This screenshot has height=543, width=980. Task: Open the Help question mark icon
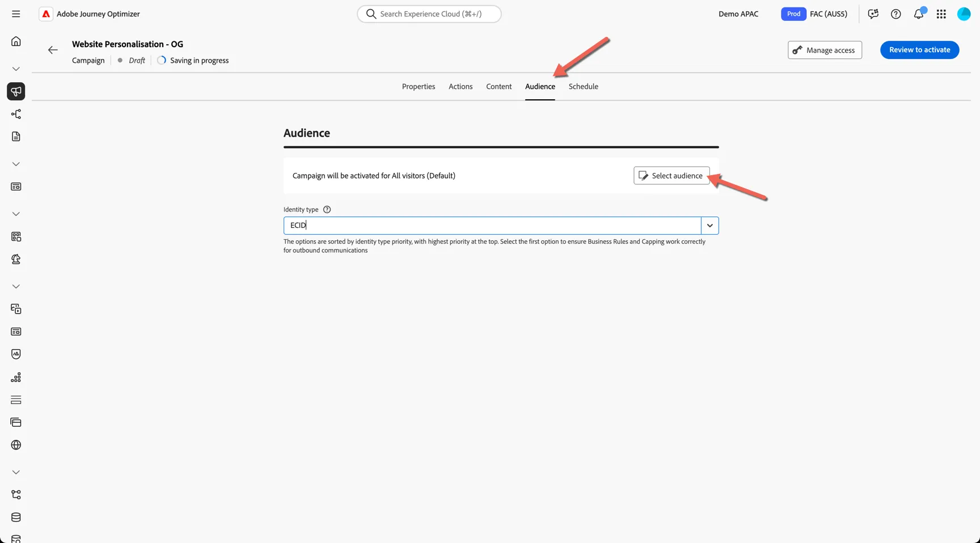coord(896,14)
